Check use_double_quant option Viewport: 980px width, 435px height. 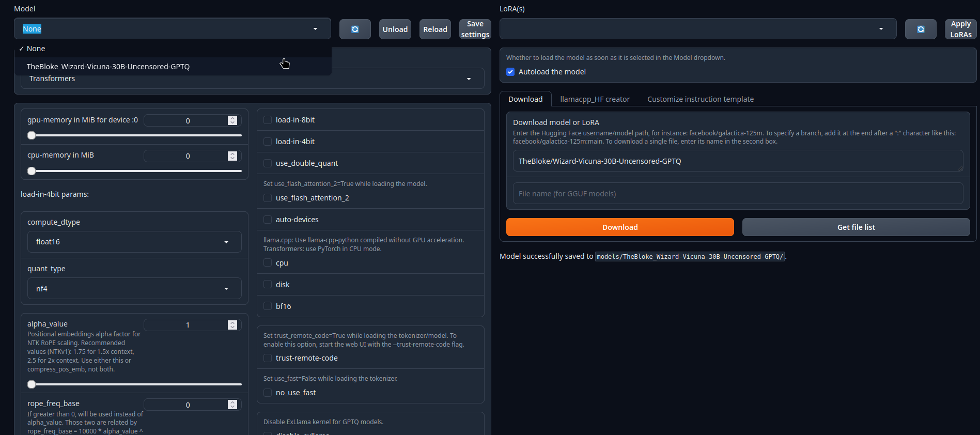pos(268,163)
